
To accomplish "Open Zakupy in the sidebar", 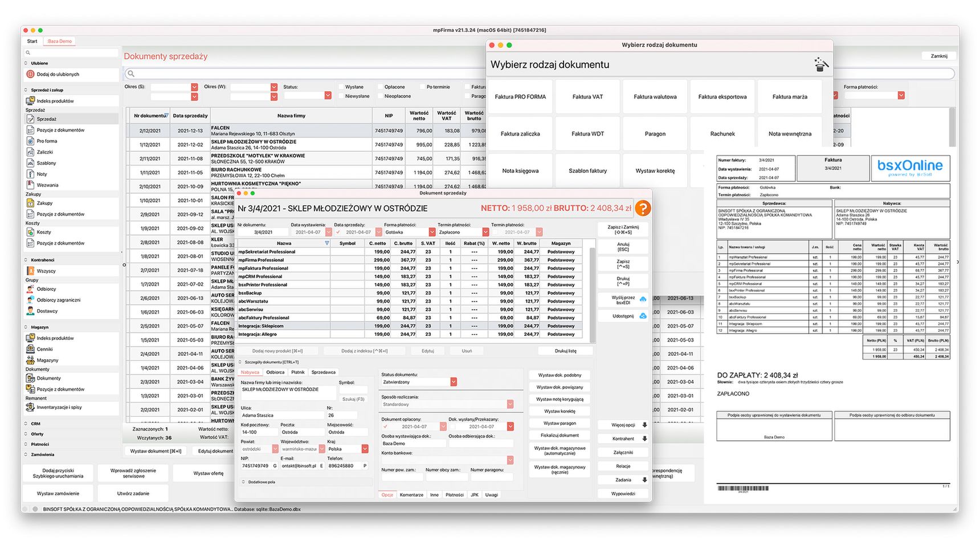I will [44, 203].
